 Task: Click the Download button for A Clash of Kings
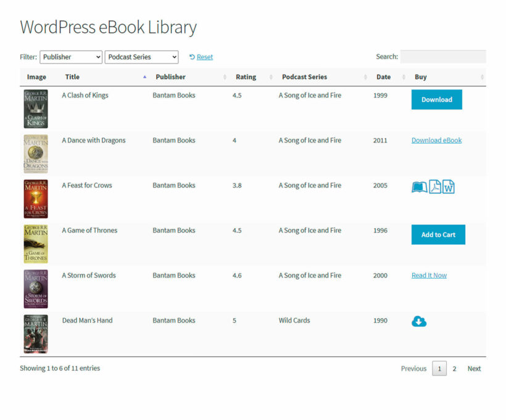tap(436, 99)
